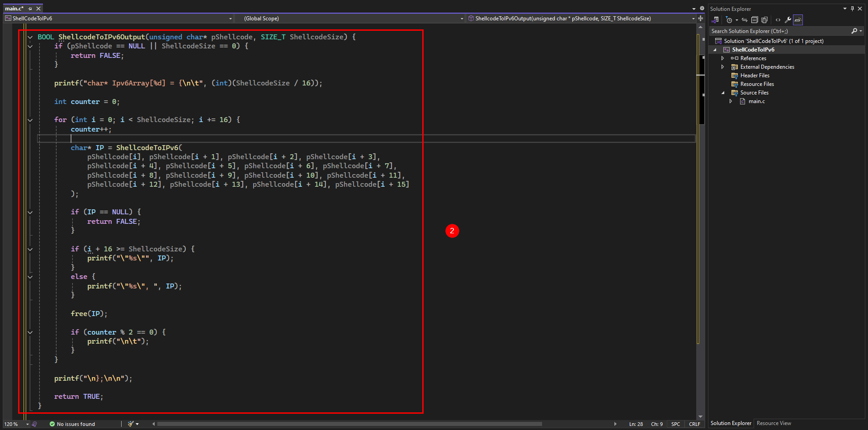Select Solution 'ShellCodeToIPv6' root node
This screenshot has width=868, height=430.
pos(774,41)
